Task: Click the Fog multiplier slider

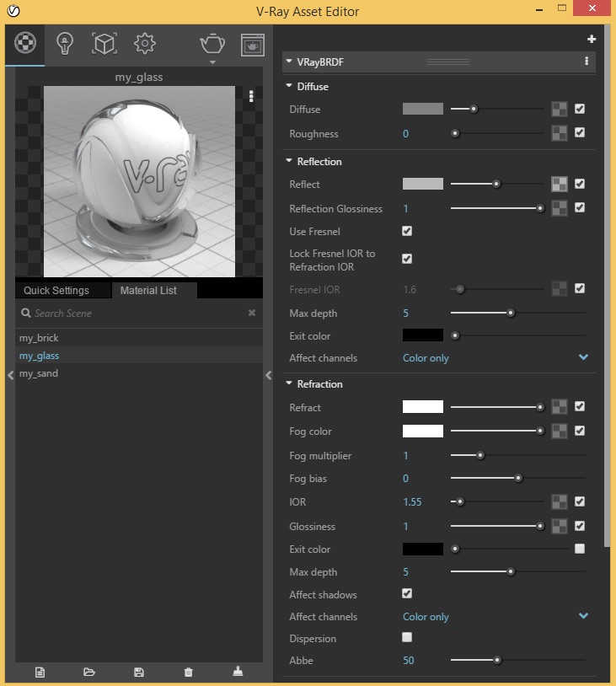Action: (x=518, y=455)
